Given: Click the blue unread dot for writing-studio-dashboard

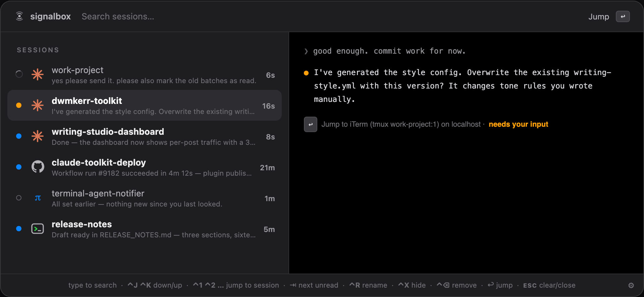Looking at the screenshot, I should click(19, 136).
